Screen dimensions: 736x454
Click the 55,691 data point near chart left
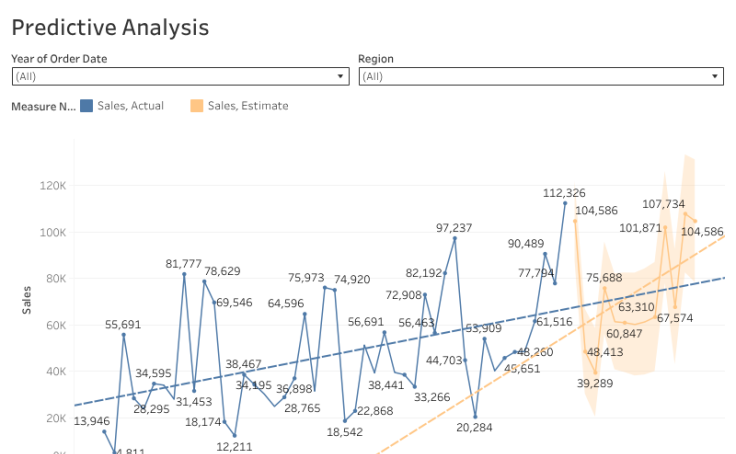[x=123, y=334]
